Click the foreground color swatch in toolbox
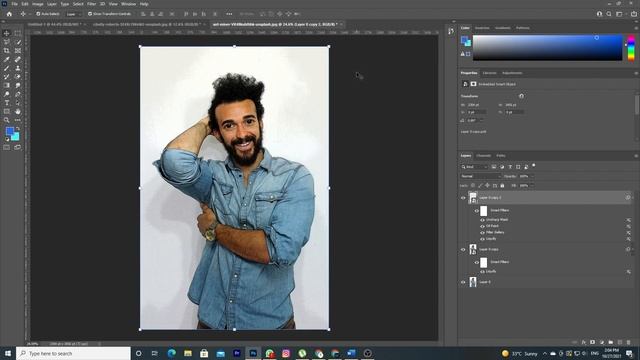The width and height of the screenshot is (640, 360). click(10, 131)
